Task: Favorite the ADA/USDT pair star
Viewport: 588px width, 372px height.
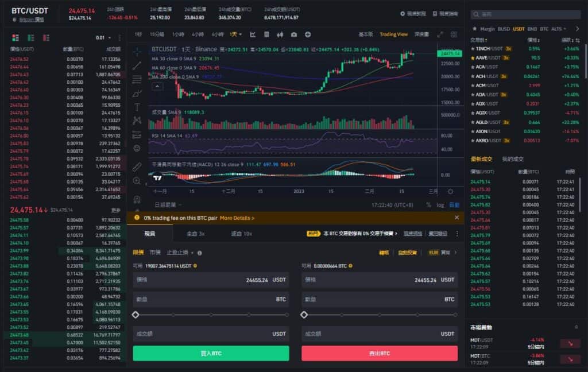Action: coord(473,95)
